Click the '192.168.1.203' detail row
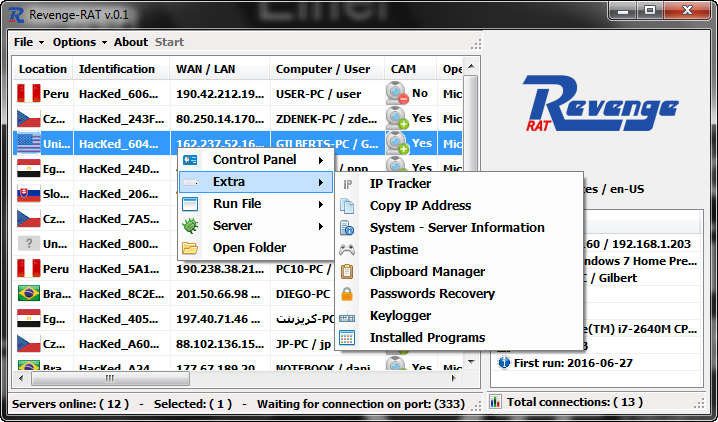 coord(642,244)
